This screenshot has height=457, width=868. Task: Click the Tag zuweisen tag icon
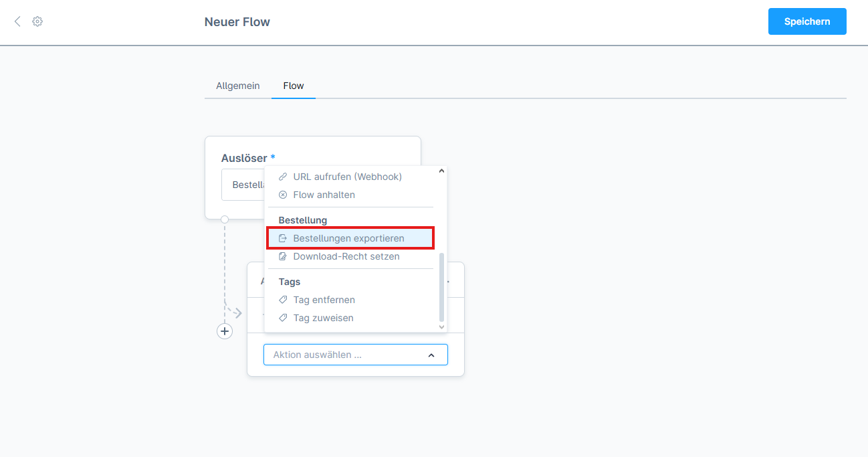pyautogui.click(x=283, y=318)
